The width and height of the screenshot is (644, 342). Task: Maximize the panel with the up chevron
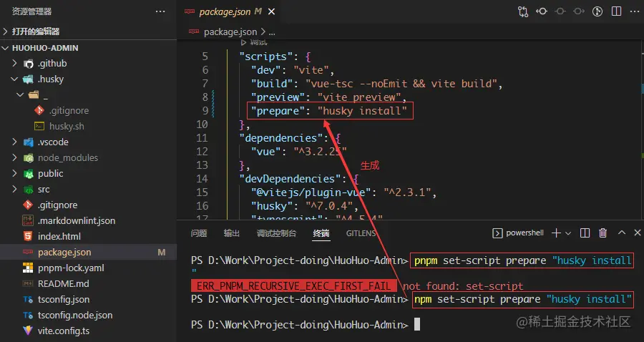(622, 233)
